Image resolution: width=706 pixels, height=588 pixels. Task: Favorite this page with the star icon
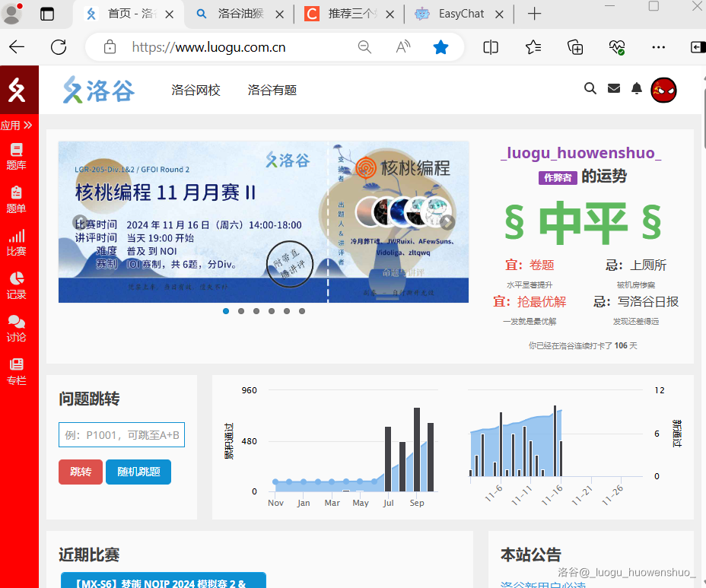point(440,47)
